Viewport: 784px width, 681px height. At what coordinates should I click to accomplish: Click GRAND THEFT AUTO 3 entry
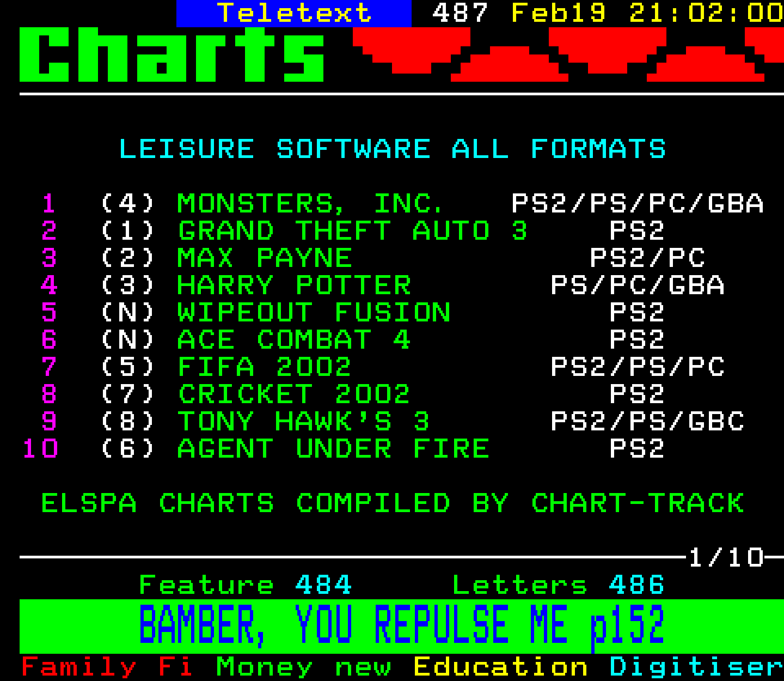[x=352, y=231]
